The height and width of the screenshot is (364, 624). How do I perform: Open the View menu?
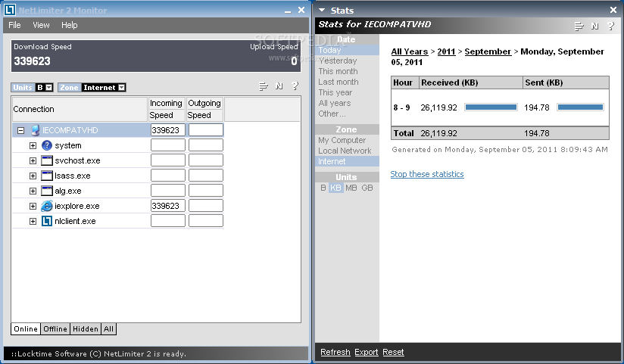pyautogui.click(x=41, y=25)
